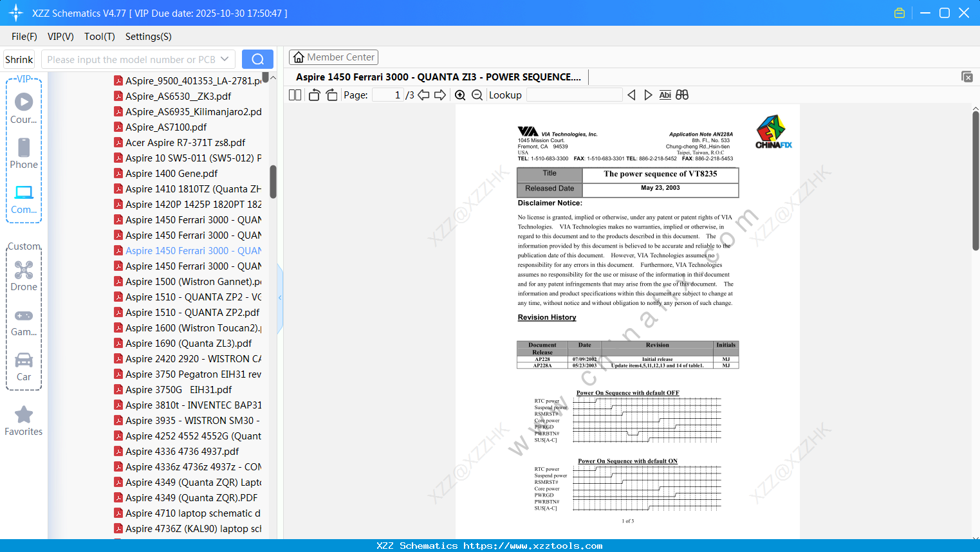Open Aspire 3750 Pegatron EIH31 file

[x=193, y=374]
